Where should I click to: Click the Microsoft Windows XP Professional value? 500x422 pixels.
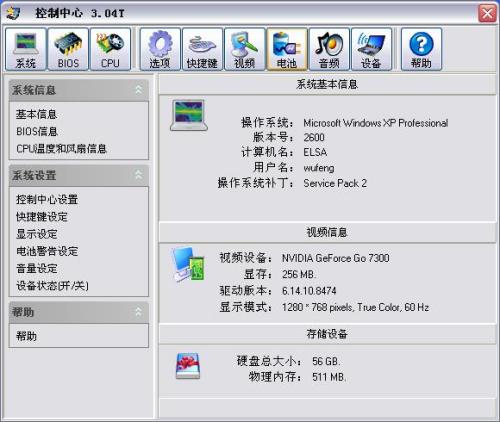pos(376,123)
